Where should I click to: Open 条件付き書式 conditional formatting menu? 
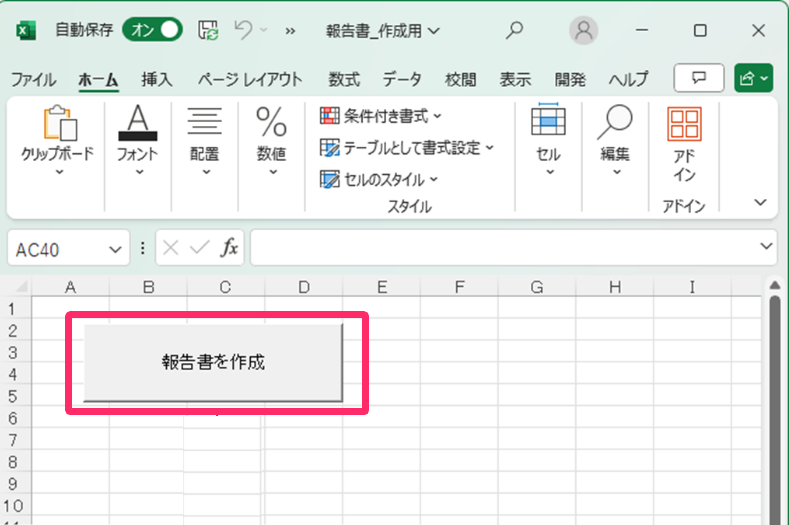point(381,116)
